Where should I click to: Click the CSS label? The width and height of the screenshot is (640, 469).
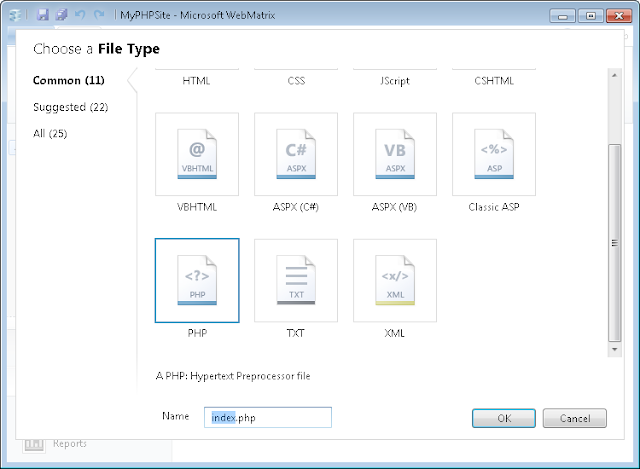(296, 81)
